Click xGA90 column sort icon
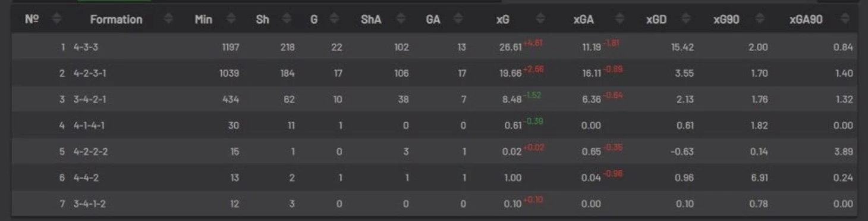 (845, 19)
